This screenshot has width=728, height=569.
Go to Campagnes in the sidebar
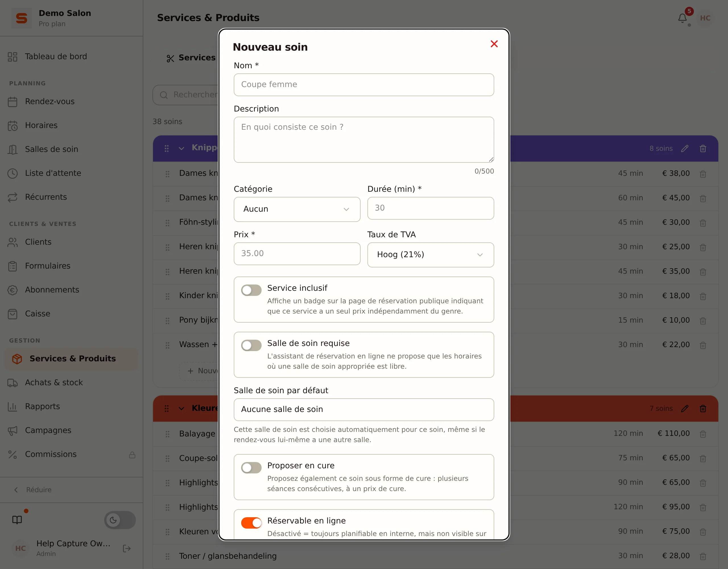click(x=71, y=430)
